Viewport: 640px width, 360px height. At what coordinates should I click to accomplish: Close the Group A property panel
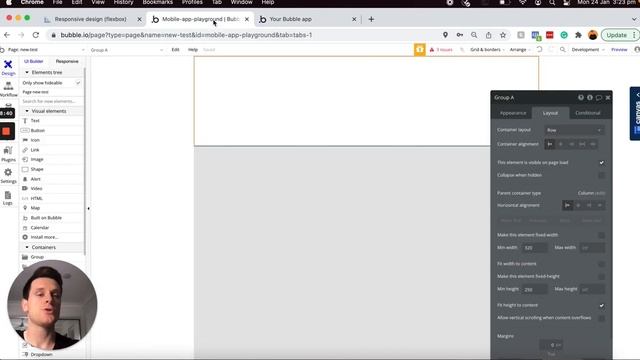[608, 98]
